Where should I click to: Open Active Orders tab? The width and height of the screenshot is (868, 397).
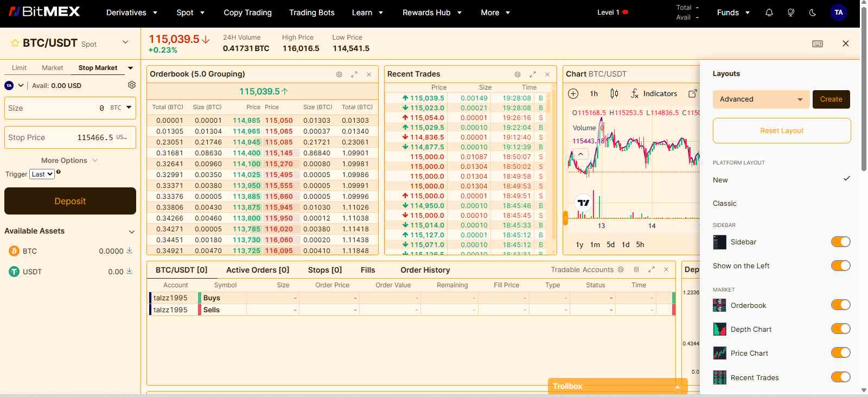pyautogui.click(x=258, y=270)
